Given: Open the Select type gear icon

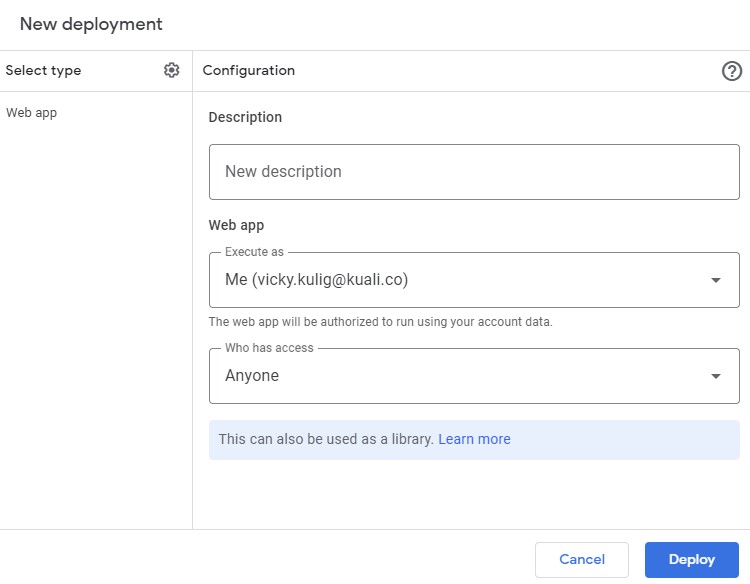Looking at the screenshot, I should click(172, 70).
